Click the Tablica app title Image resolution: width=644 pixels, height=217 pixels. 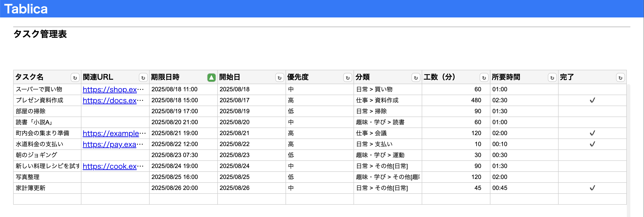pyautogui.click(x=26, y=9)
